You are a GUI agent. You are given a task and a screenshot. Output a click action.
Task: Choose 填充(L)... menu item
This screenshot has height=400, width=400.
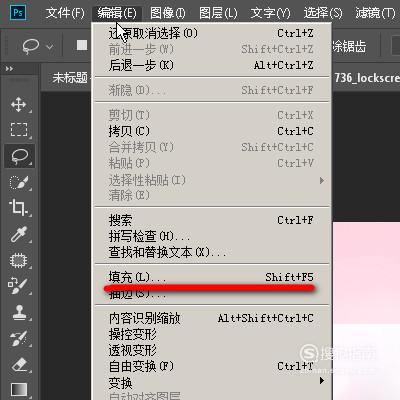211,277
